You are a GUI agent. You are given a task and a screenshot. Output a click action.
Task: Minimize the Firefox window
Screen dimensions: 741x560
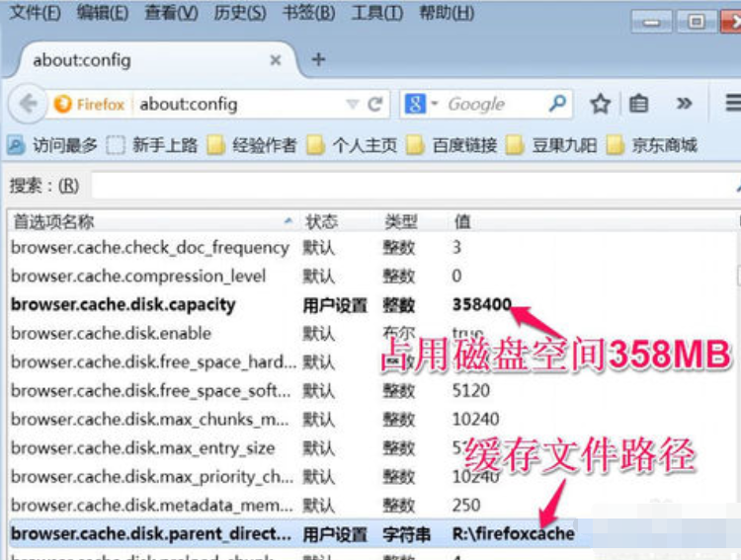click(651, 22)
